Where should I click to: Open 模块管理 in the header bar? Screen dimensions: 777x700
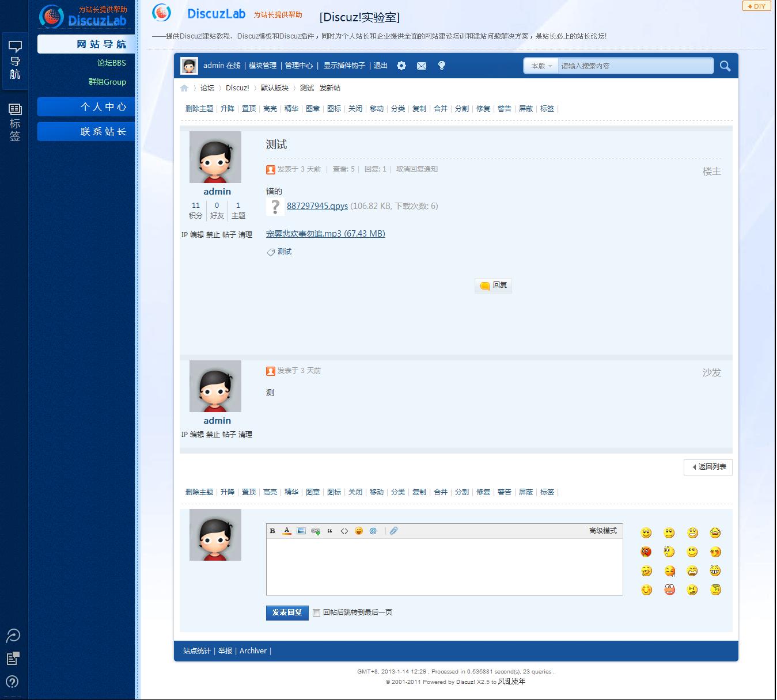(263, 66)
